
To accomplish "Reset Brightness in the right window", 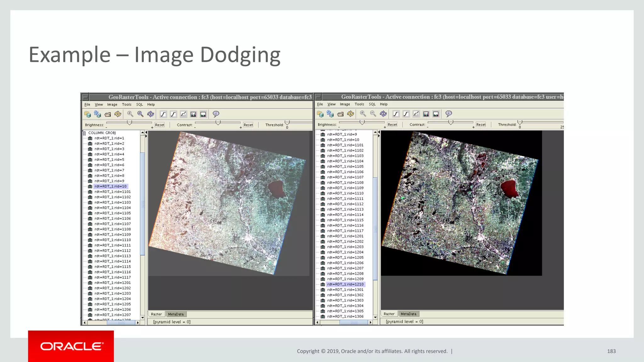I will (x=392, y=125).
